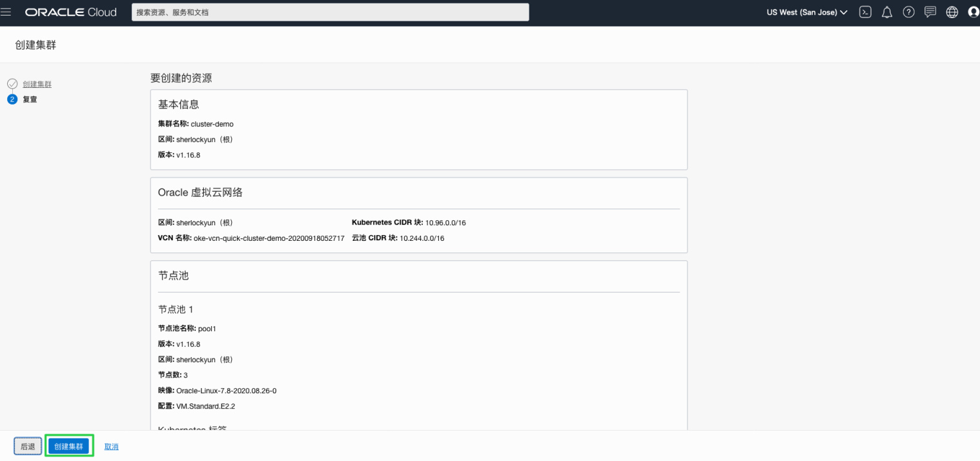Go back to the 创建集群 step link in sidebar
Image resolution: width=980 pixels, height=461 pixels.
(x=37, y=84)
